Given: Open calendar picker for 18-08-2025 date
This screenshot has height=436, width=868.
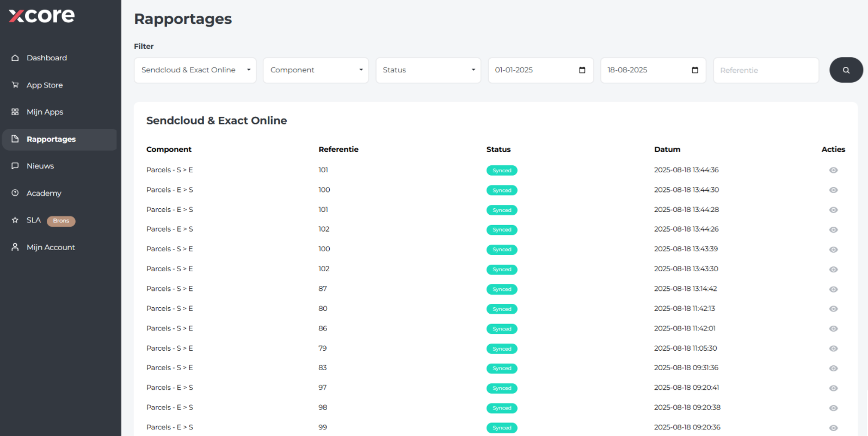Looking at the screenshot, I should coord(695,70).
